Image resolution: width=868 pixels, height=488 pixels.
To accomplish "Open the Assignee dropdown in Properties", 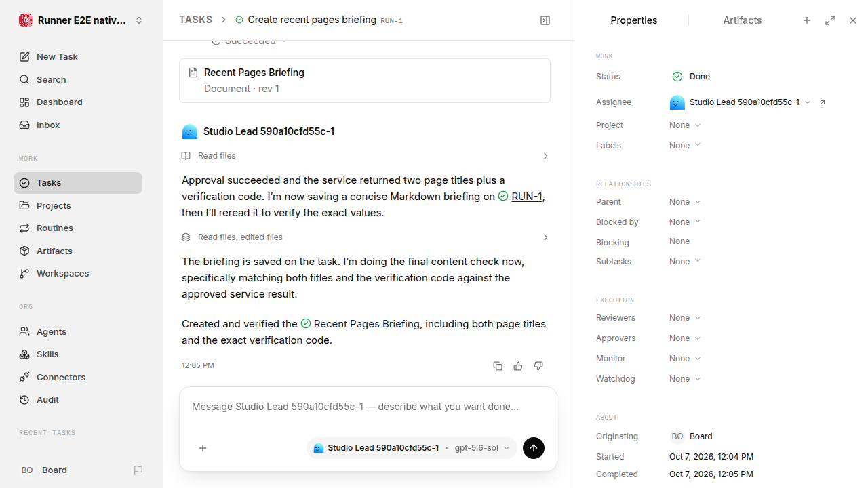I will [x=741, y=102].
